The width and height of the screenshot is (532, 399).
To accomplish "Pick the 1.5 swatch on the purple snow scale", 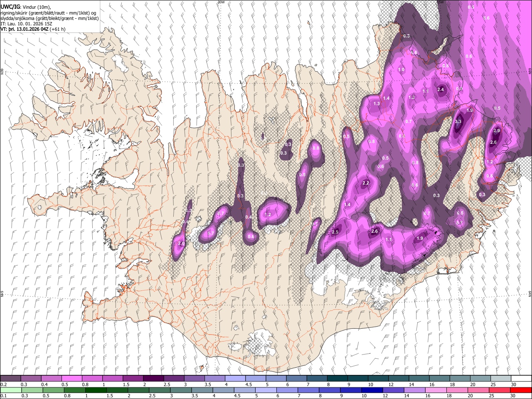I will coord(133,379).
